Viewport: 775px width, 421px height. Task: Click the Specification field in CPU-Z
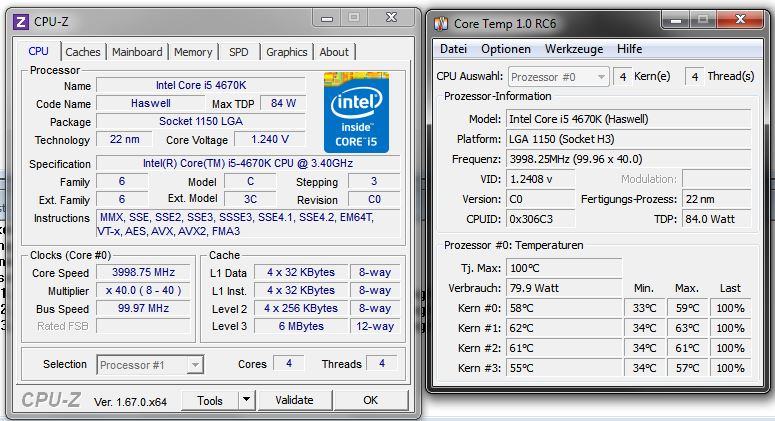[248, 163]
